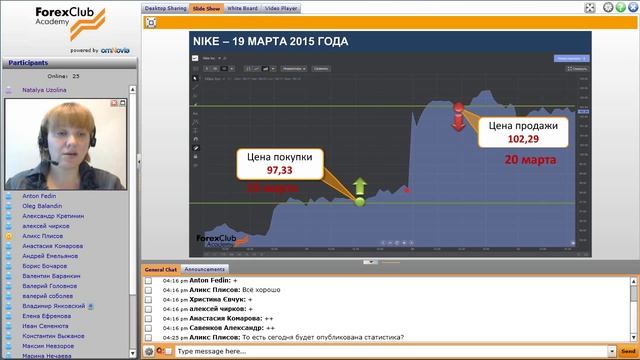The width and height of the screenshot is (640, 360).
Task: Click participant name Natalya Uzolina
Action: coord(44,90)
